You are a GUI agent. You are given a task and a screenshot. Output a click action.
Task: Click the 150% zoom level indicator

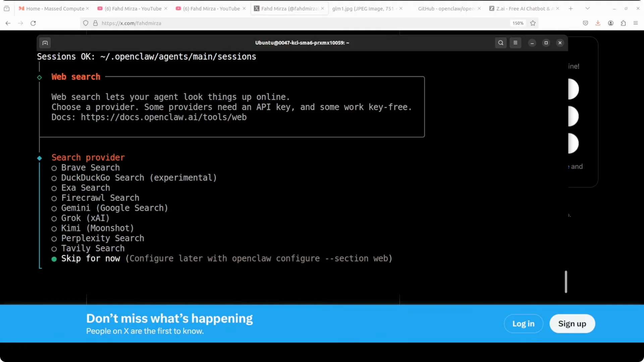[x=518, y=23]
